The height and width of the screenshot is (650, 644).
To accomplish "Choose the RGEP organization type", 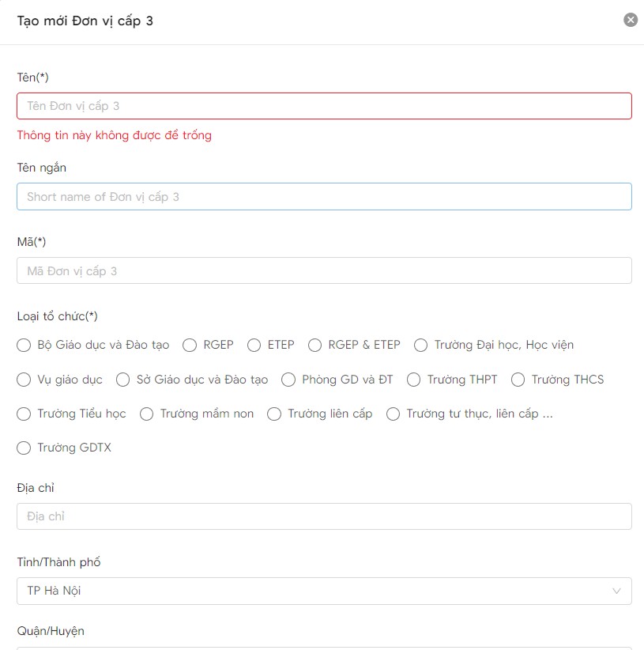I will point(190,345).
